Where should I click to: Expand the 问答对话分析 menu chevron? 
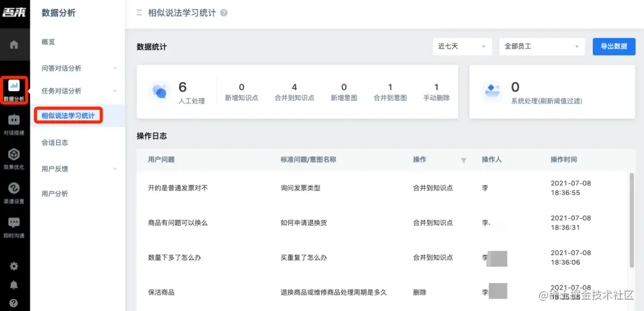[114, 68]
